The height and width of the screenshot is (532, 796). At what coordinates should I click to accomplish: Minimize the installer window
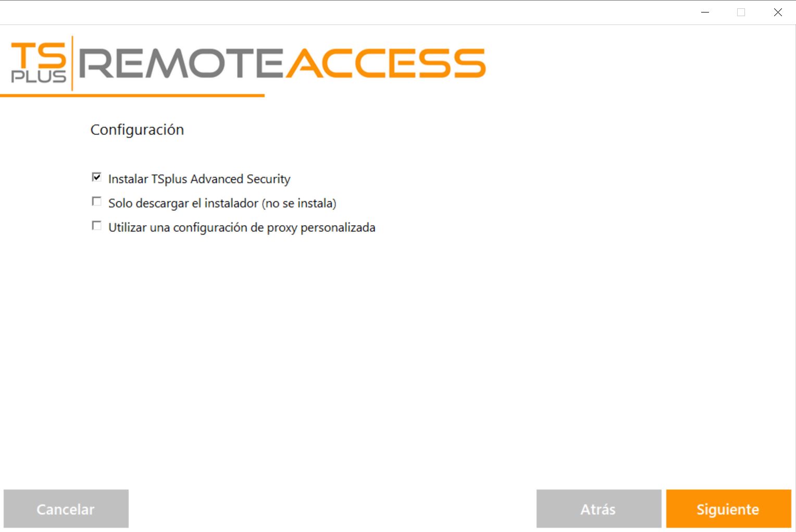(x=705, y=13)
